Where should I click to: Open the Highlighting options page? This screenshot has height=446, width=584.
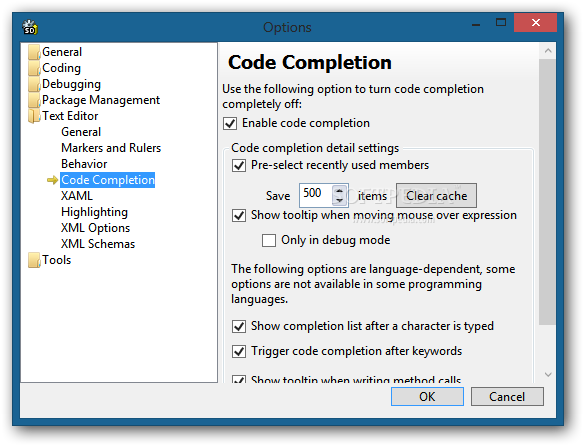click(95, 212)
